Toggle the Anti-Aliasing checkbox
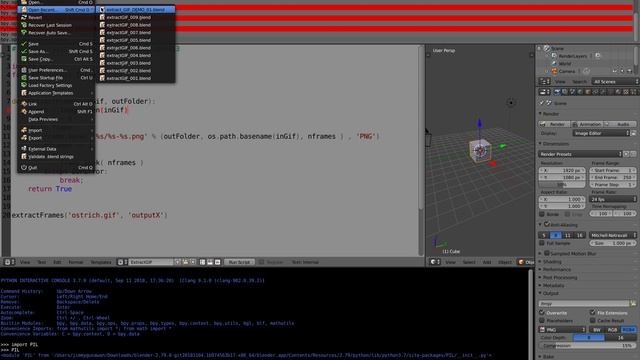This screenshot has width=640, height=360. [x=547, y=224]
